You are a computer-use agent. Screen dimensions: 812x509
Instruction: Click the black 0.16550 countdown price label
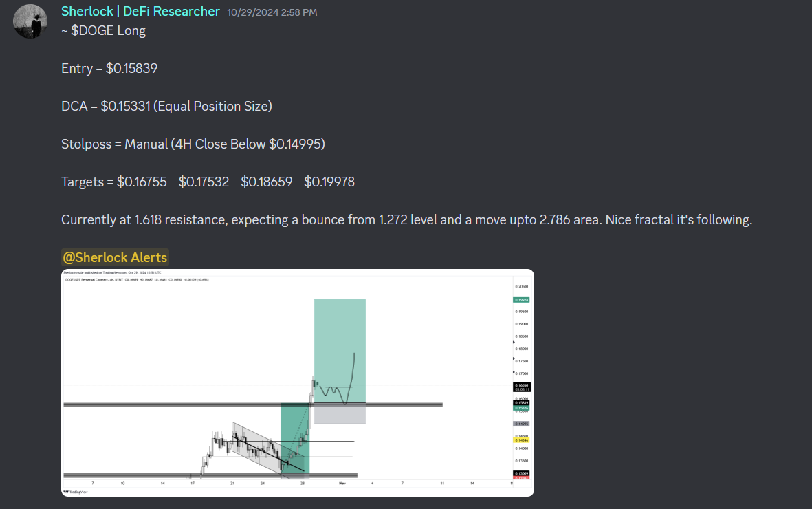[x=522, y=385]
